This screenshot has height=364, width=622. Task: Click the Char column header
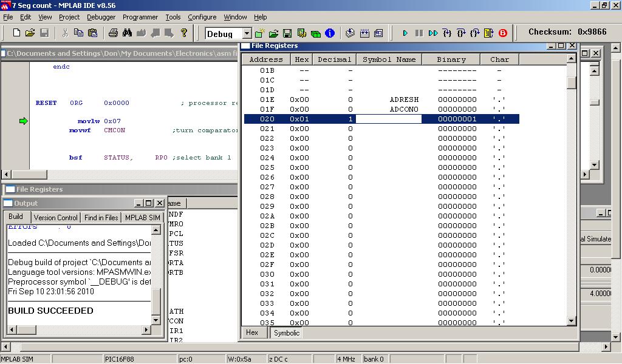point(499,59)
